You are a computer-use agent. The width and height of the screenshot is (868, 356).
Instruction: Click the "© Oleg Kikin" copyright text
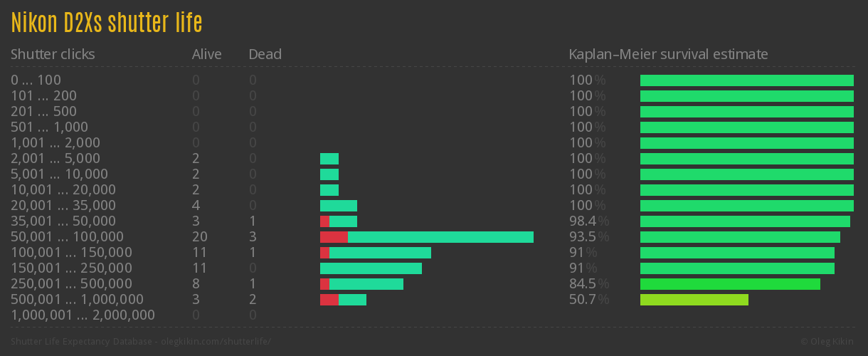click(x=829, y=342)
